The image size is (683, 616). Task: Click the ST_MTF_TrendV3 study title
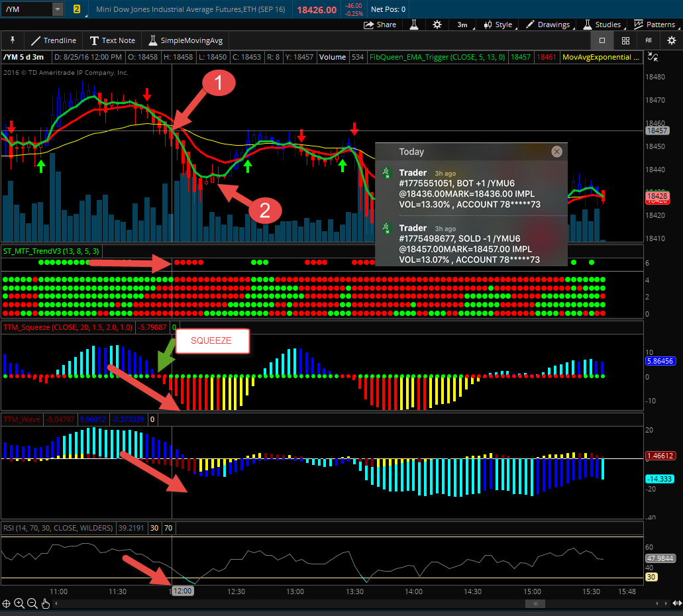[51, 251]
